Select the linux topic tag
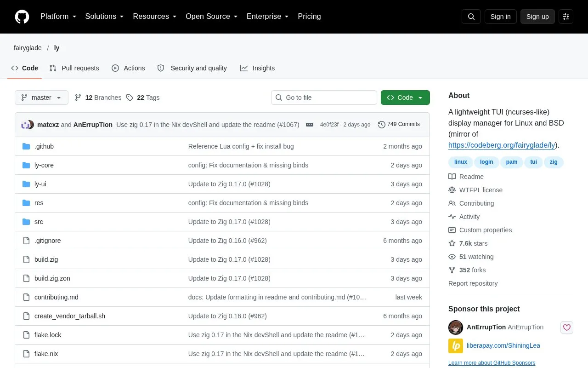 click(x=461, y=162)
